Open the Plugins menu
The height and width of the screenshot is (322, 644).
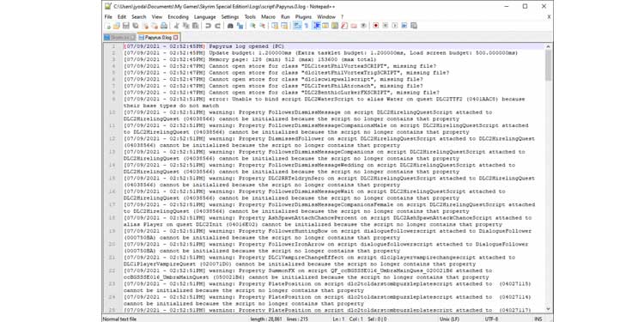[303, 17]
